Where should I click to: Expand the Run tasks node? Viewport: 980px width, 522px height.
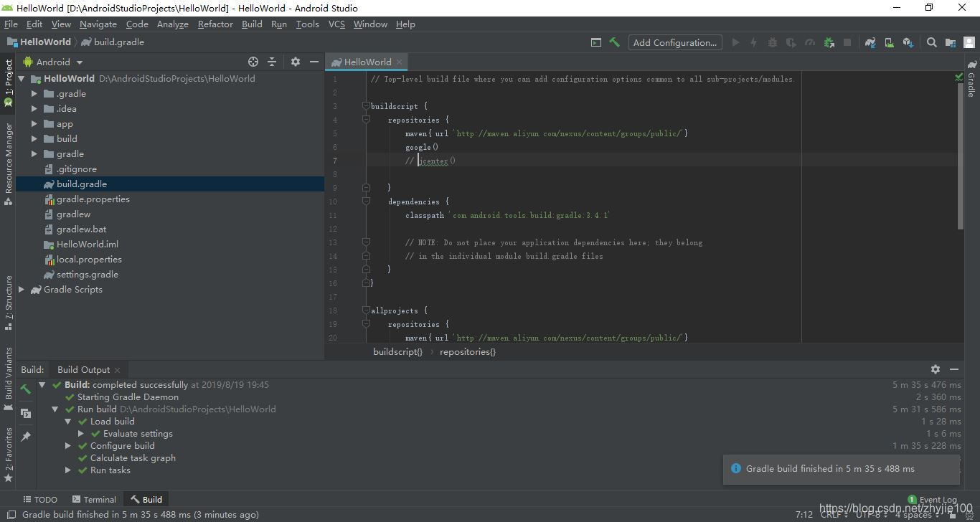pyautogui.click(x=67, y=470)
